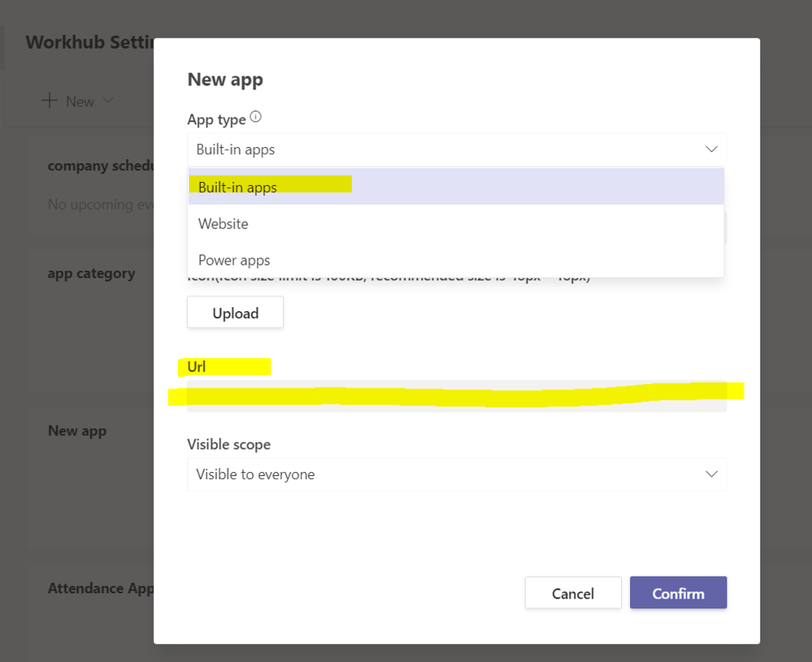Screen dimensions: 812x662
Task: Click the Visible scope dropdown chevron
Action: [711, 474]
